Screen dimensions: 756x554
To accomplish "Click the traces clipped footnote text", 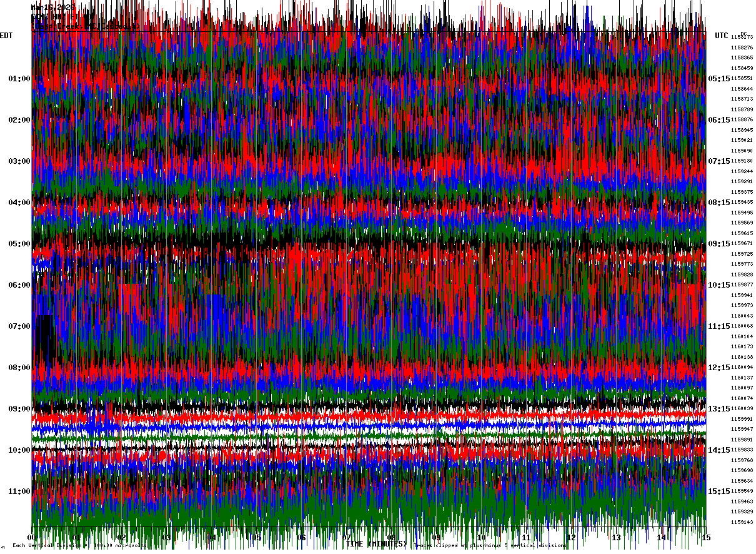I will click(x=490, y=546).
